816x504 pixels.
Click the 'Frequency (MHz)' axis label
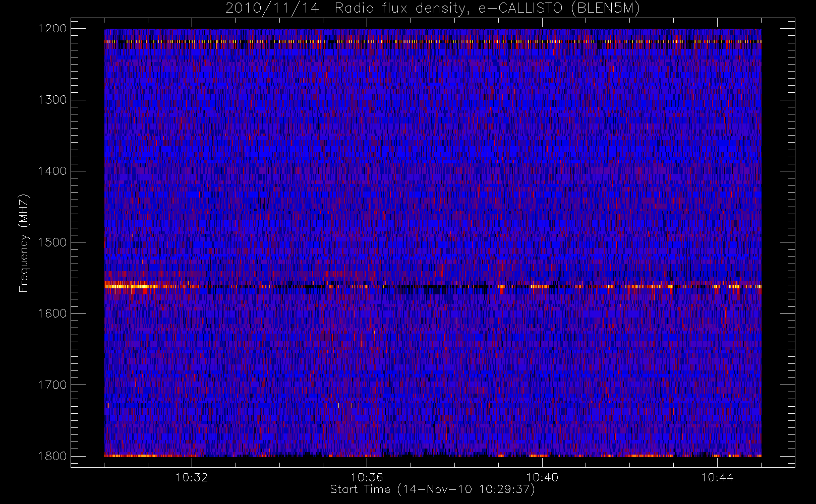tap(24, 243)
